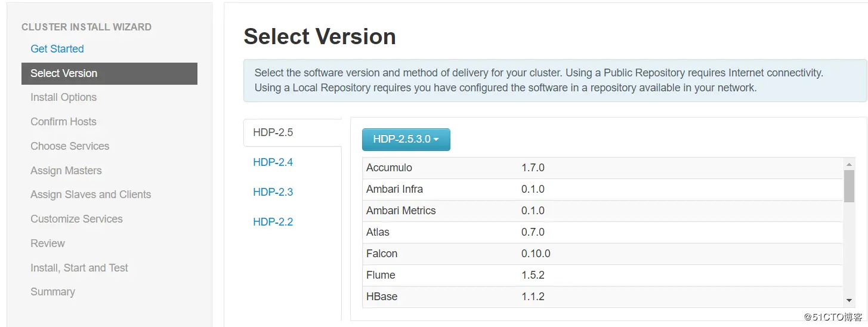The image size is (868, 327).
Task: Select the HDP-2.3 stack tab
Action: pos(273,192)
